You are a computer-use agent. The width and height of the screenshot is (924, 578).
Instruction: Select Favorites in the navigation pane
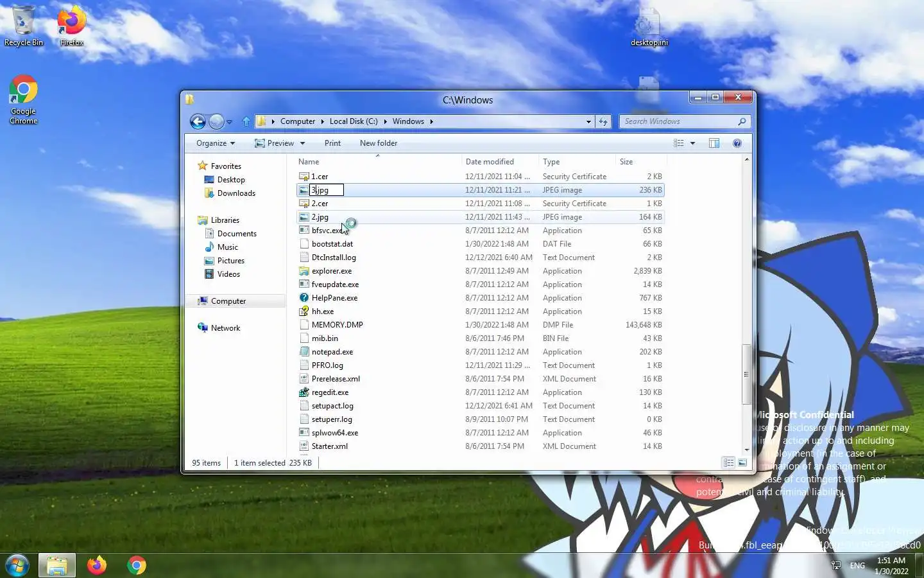click(x=226, y=166)
